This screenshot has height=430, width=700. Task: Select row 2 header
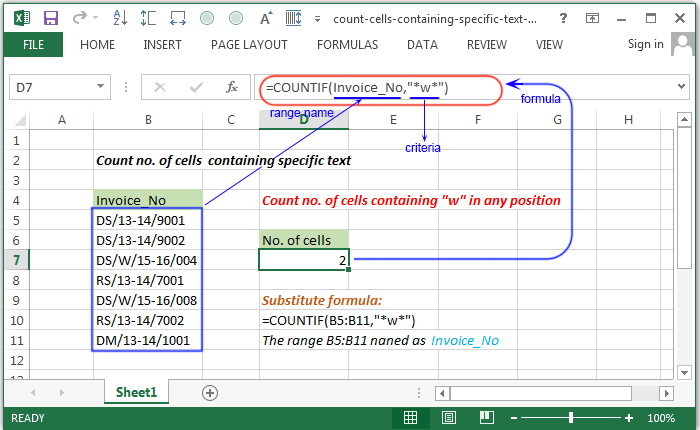pos(17,160)
